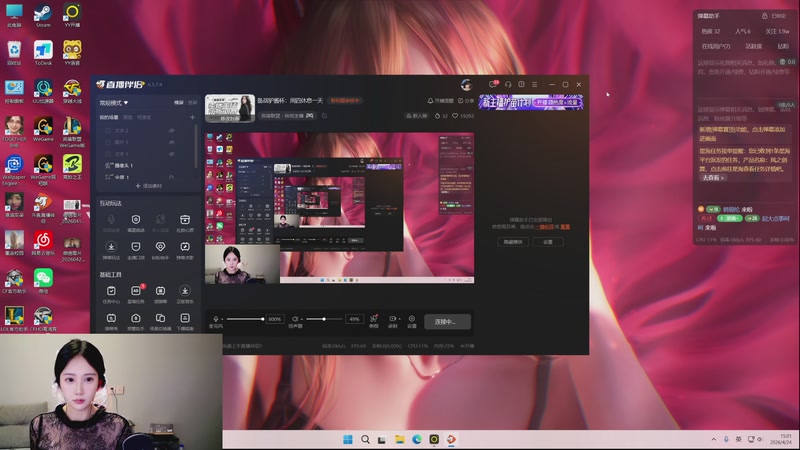This screenshot has width=800, height=450.
Task: Toggle visibility eye for 文本 1 source
Action: (x=172, y=154)
